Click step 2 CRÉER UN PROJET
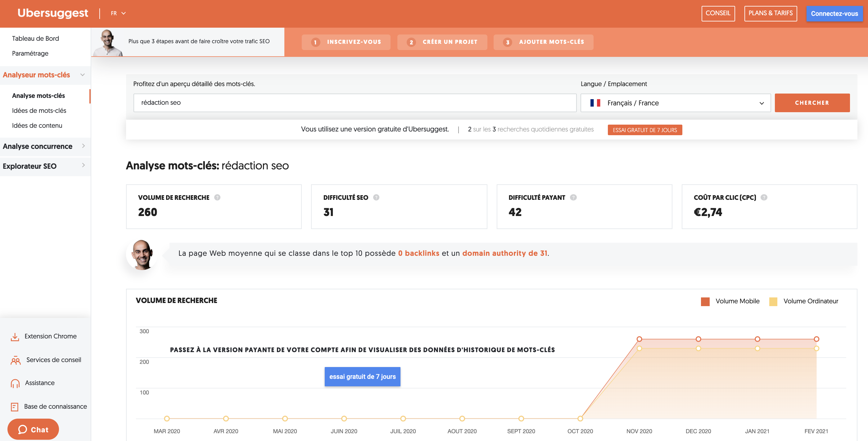Screen dimensions: 868x441 point(442,42)
